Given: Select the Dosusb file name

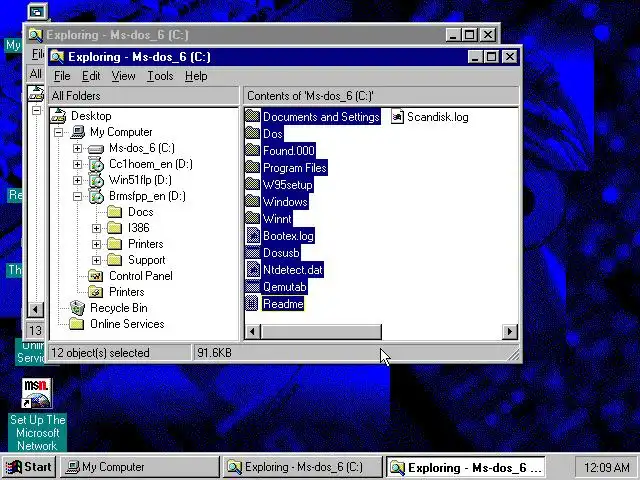Looking at the screenshot, I should (281, 253).
